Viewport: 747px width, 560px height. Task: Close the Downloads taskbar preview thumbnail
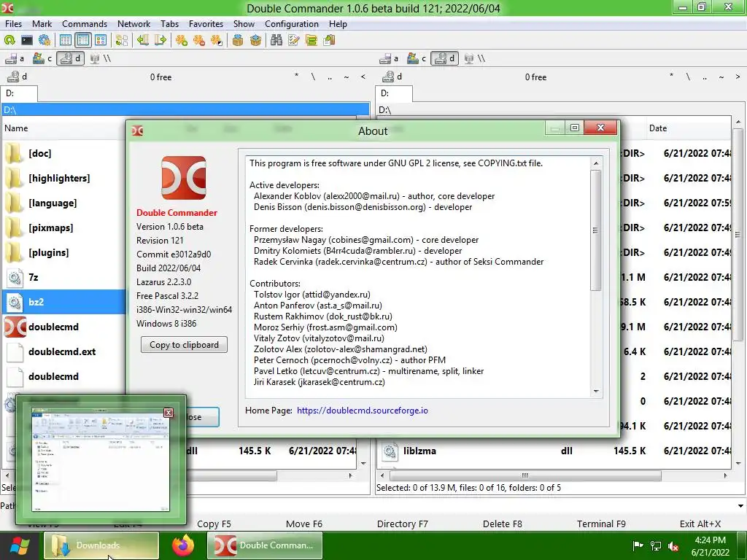tap(169, 413)
